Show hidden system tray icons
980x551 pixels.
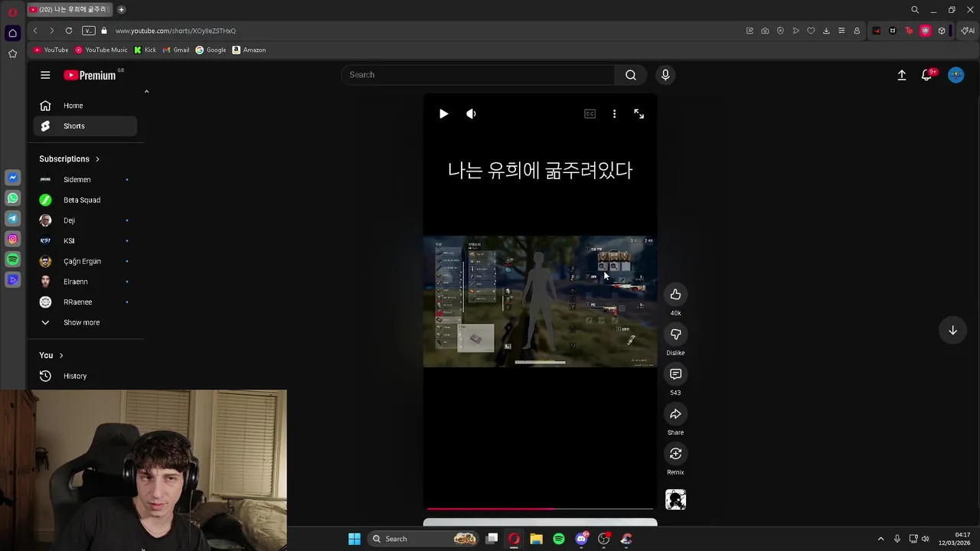coord(880,539)
